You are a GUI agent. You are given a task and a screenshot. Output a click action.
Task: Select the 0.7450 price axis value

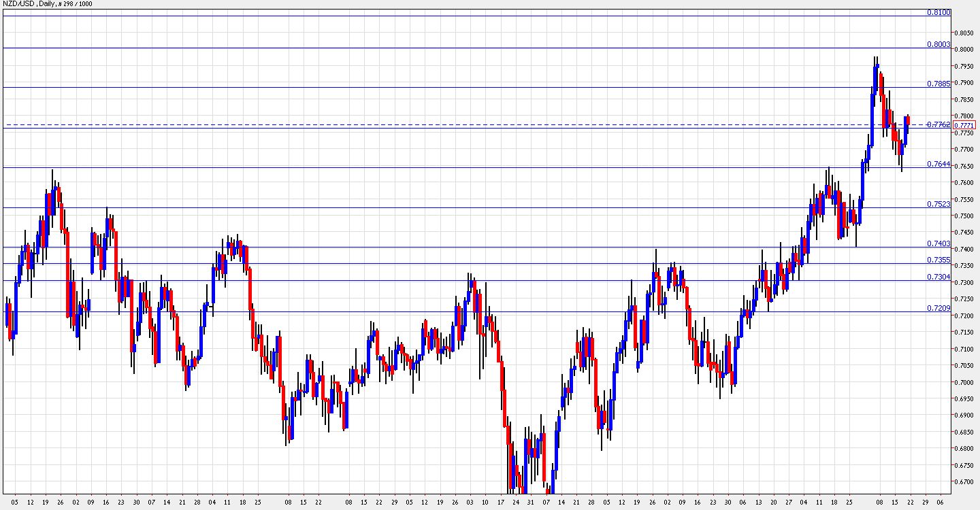(964, 233)
